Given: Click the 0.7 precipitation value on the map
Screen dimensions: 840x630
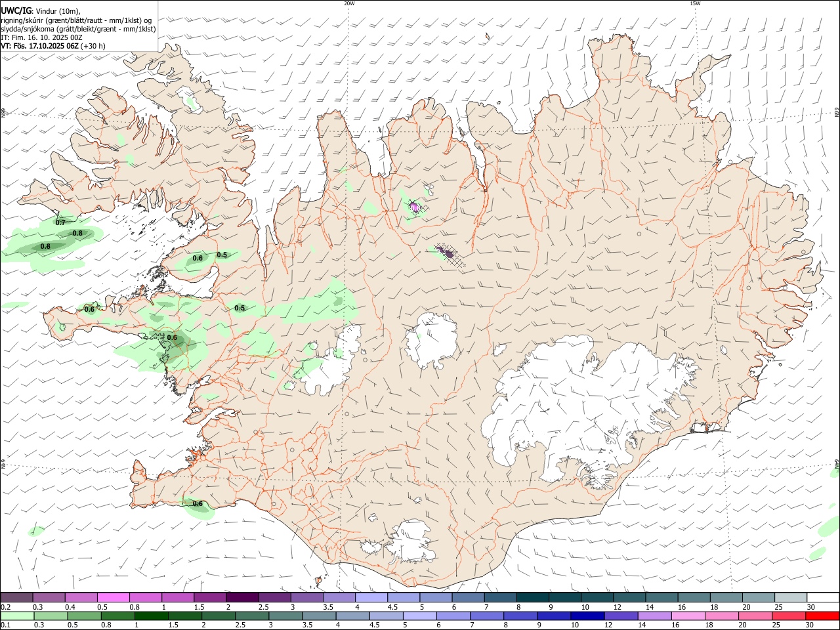Looking at the screenshot, I should tap(60, 222).
